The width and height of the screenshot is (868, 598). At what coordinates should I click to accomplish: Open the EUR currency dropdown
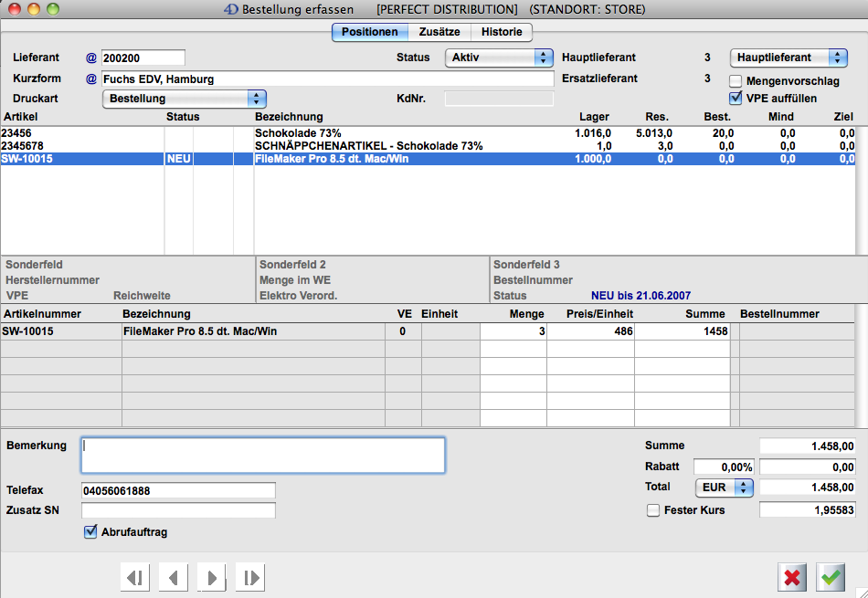tap(725, 488)
